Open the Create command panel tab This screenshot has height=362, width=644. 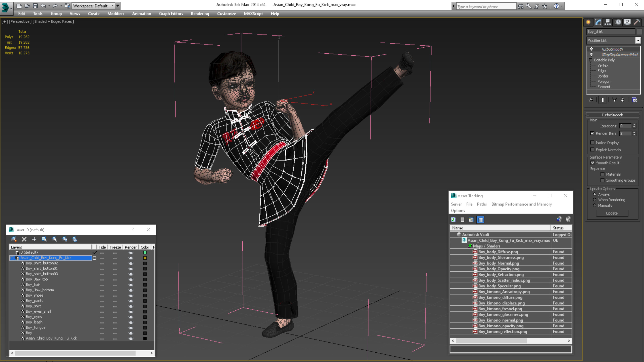click(588, 22)
